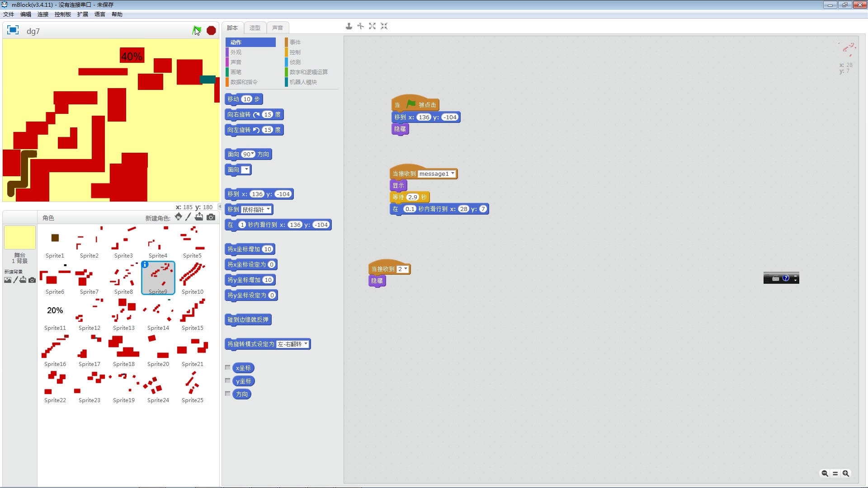Switch to the 造型 tab
The width and height of the screenshot is (868, 488).
(x=255, y=28)
